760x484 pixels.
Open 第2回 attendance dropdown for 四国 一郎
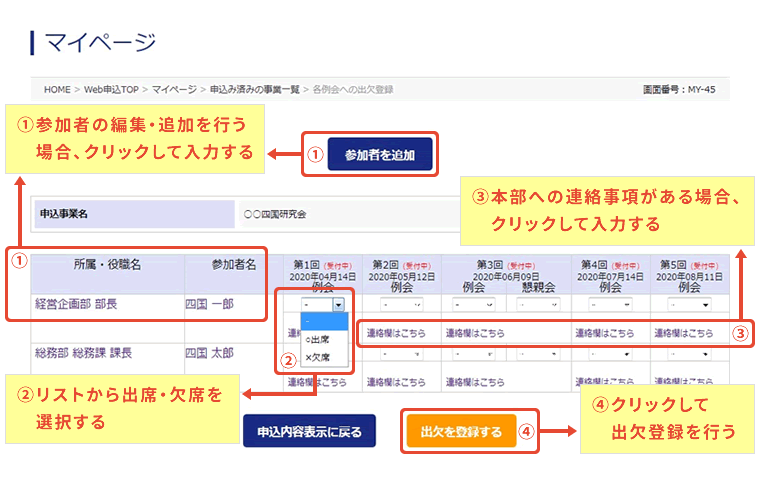tap(400, 304)
